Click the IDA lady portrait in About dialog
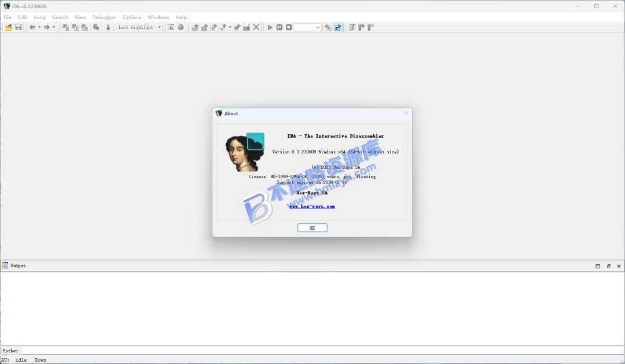Screen dimensions: 625x364 tap(245, 152)
